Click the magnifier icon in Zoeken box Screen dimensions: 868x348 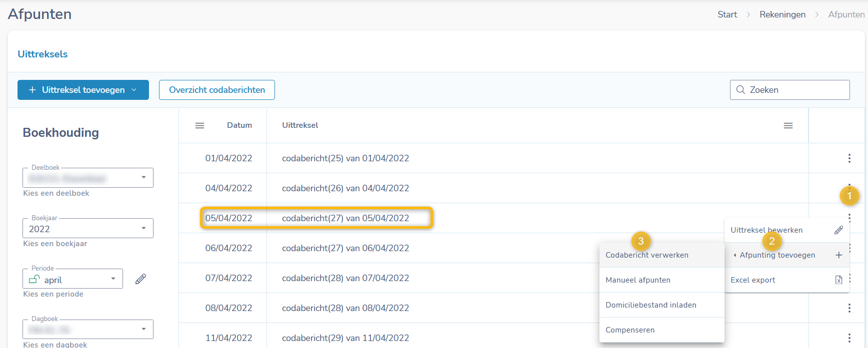tap(740, 90)
